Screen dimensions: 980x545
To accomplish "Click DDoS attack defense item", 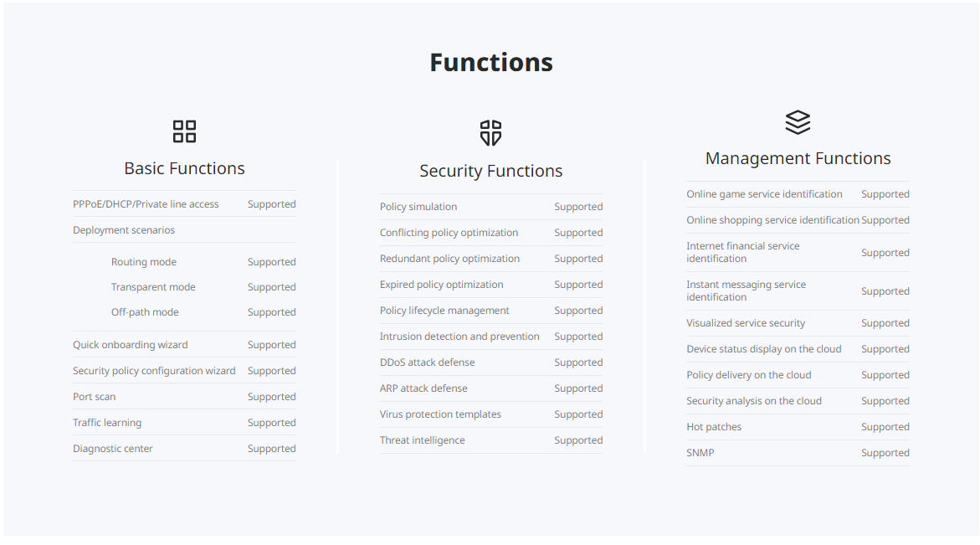I will pyautogui.click(x=427, y=362).
